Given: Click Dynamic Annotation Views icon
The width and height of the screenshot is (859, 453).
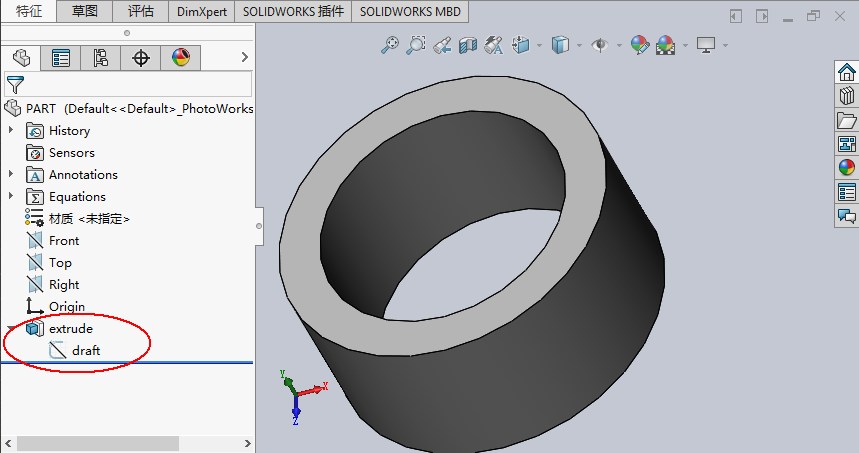Looking at the screenshot, I should coord(494,45).
